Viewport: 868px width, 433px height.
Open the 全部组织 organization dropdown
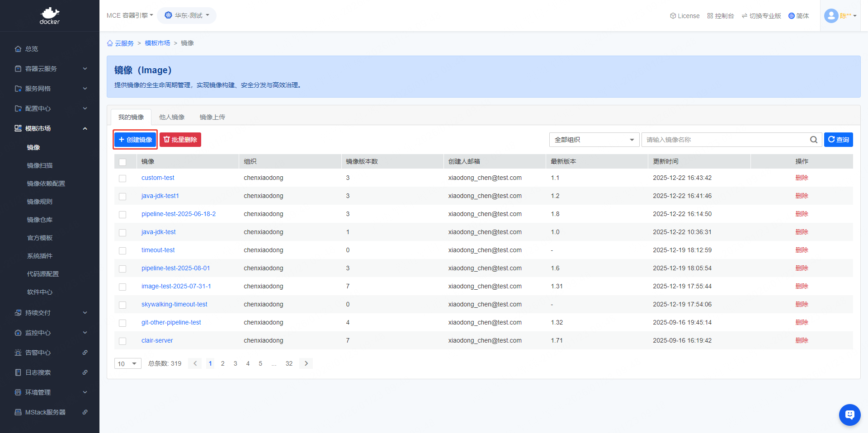point(594,140)
